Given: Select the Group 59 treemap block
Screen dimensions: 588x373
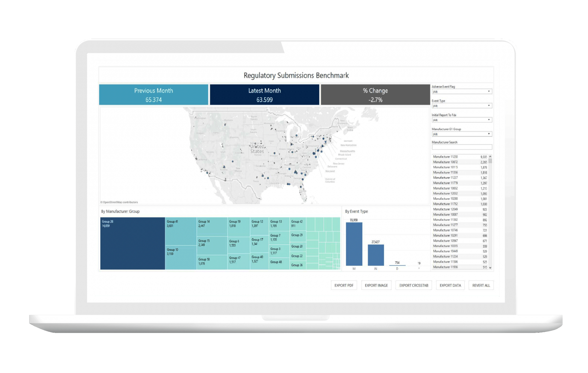Looking at the screenshot, I should (x=238, y=227).
